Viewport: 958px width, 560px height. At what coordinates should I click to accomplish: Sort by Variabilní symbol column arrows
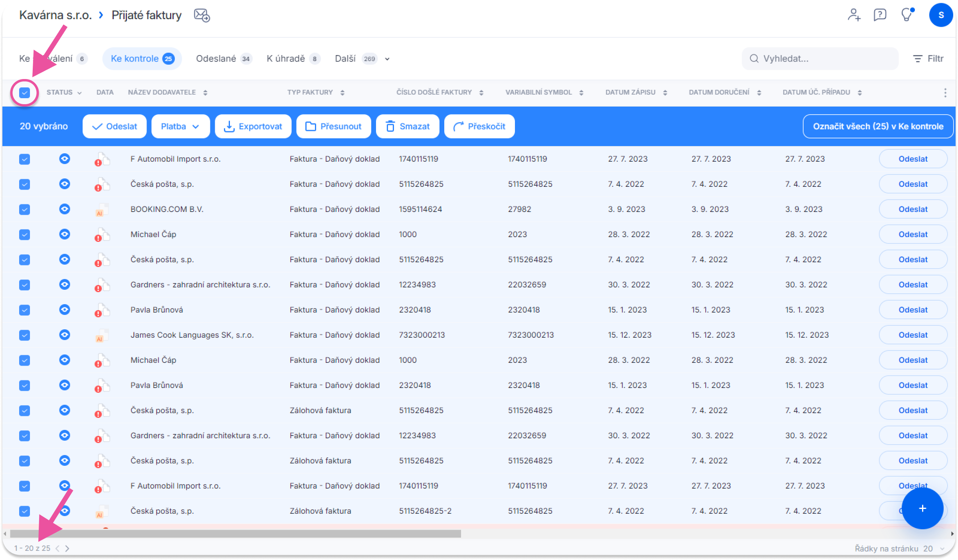(x=581, y=93)
